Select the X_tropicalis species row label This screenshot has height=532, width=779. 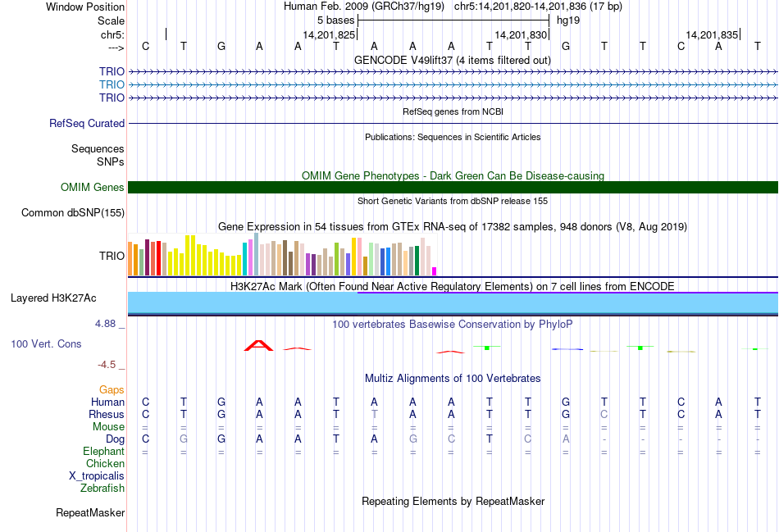[97, 476]
